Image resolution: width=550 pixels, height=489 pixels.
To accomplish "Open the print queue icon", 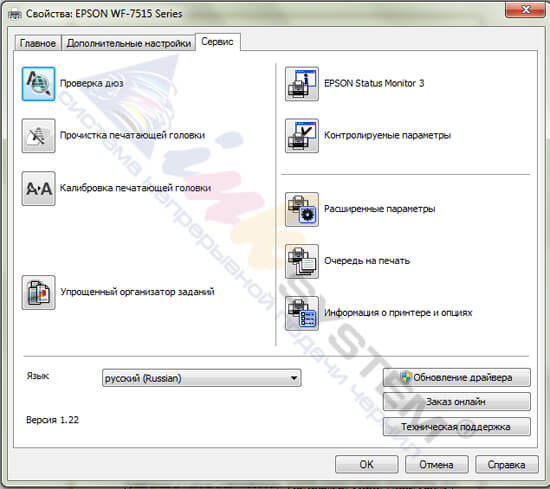I will 302,261.
